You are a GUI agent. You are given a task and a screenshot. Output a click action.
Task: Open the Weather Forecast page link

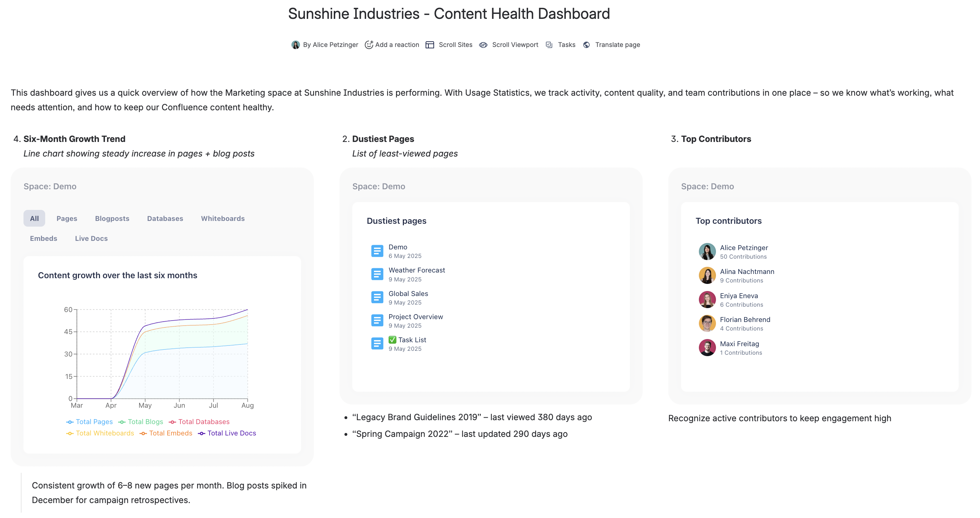point(417,270)
